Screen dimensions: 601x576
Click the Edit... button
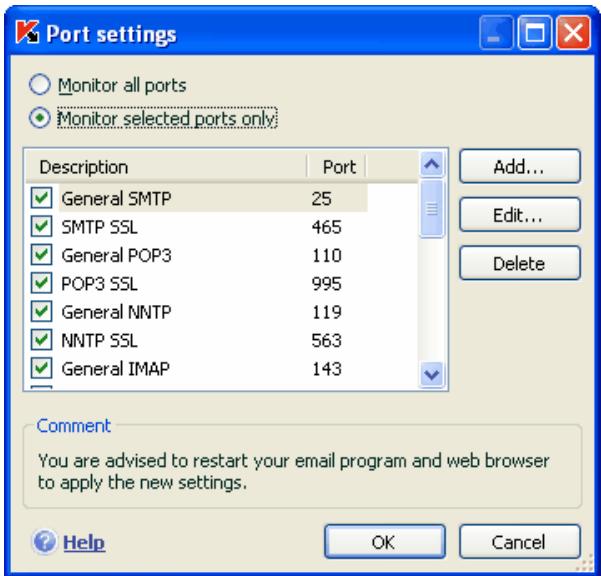coord(520,215)
